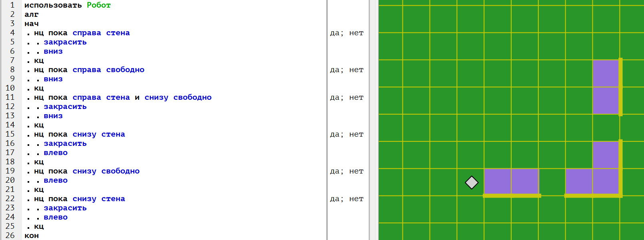
Task: Click the 'закрасить' command on line 5
Action: (x=65, y=42)
